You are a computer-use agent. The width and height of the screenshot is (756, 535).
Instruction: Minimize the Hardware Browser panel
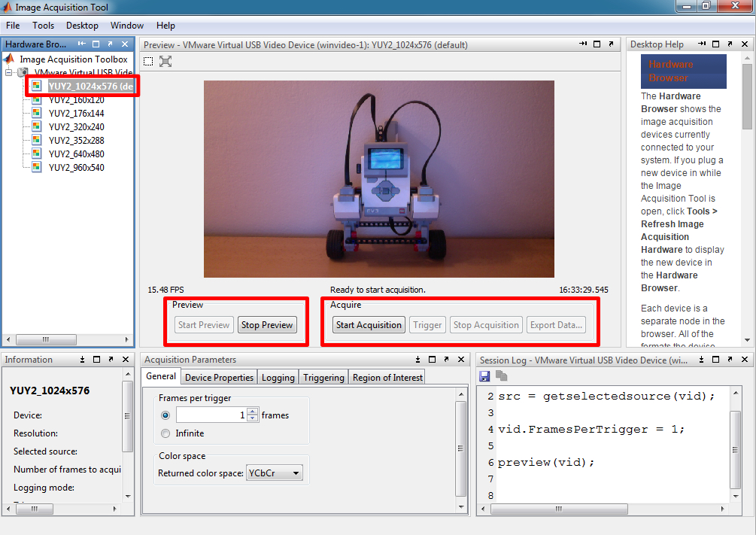coord(82,44)
